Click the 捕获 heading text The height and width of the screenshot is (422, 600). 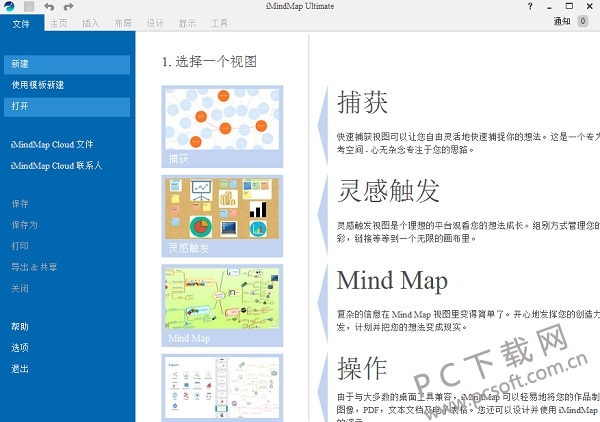(x=363, y=102)
